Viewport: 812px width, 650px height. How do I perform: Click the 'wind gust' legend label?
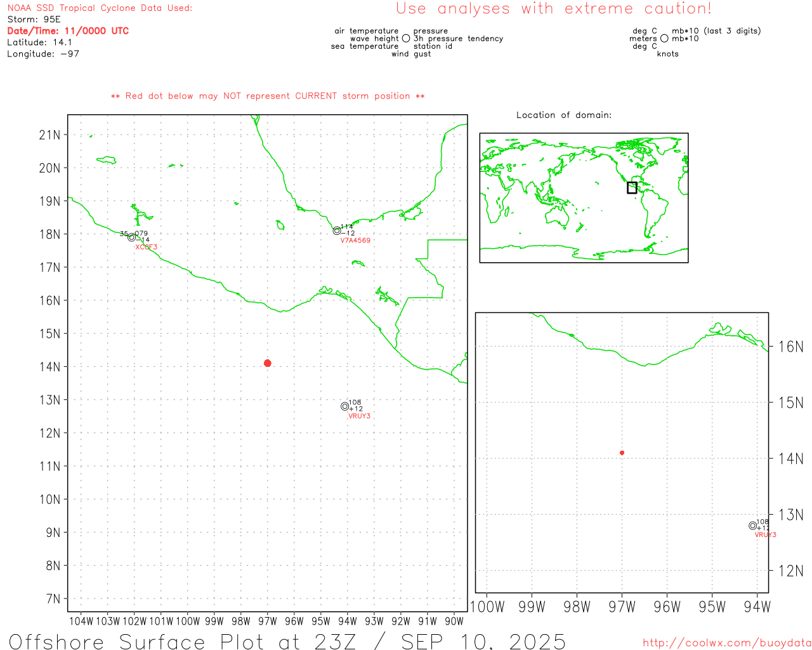pyautogui.click(x=411, y=54)
